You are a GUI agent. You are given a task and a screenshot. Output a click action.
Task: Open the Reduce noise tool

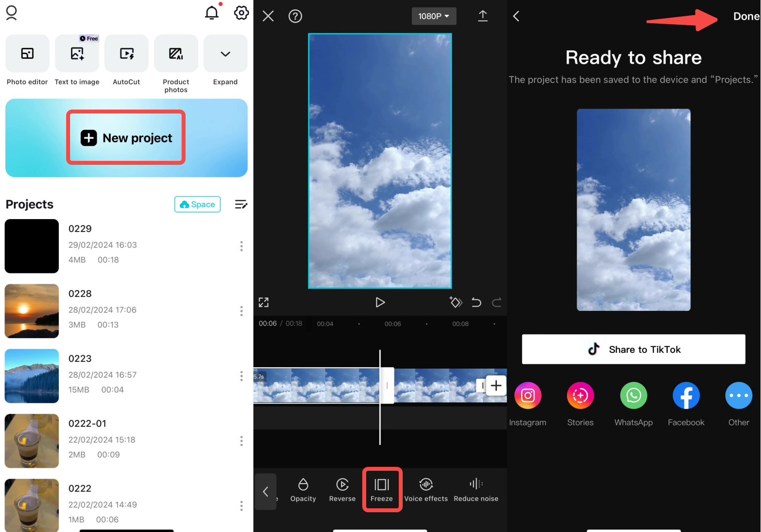(x=475, y=490)
